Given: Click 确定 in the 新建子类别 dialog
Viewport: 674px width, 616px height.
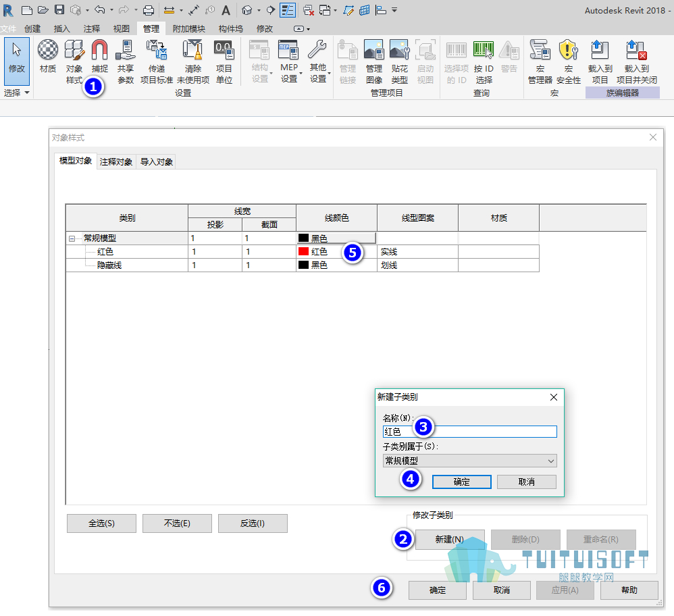Looking at the screenshot, I should 462,482.
